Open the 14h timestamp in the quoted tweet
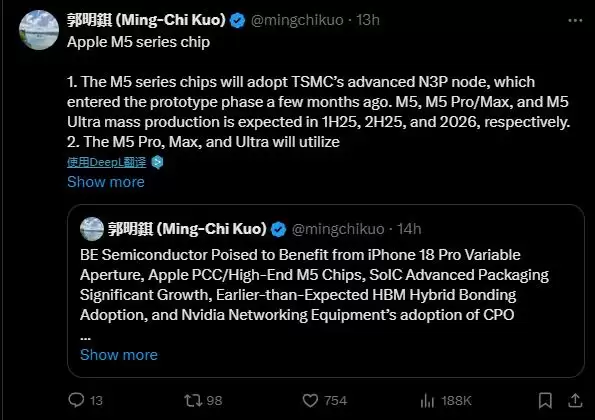The width and height of the screenshot is (595, 420). point(409,229)
